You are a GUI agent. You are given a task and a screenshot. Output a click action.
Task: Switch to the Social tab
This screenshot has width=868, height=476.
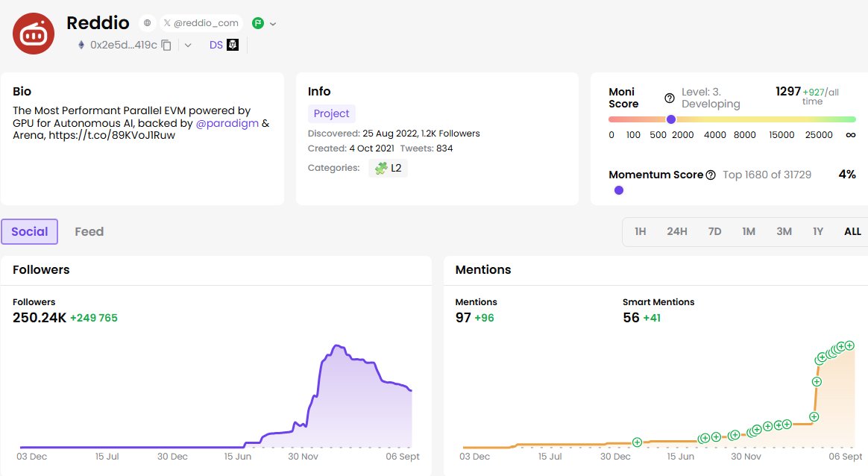click(29, 231)
